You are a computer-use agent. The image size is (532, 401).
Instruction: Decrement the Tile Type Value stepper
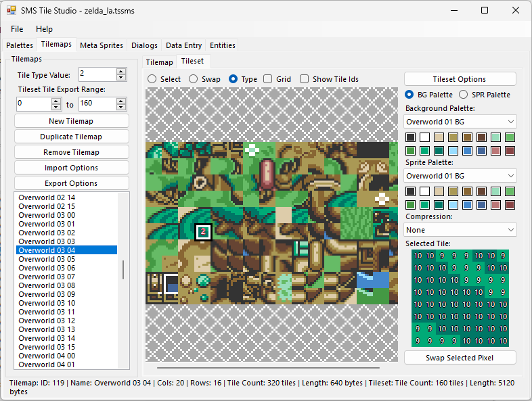121,77
